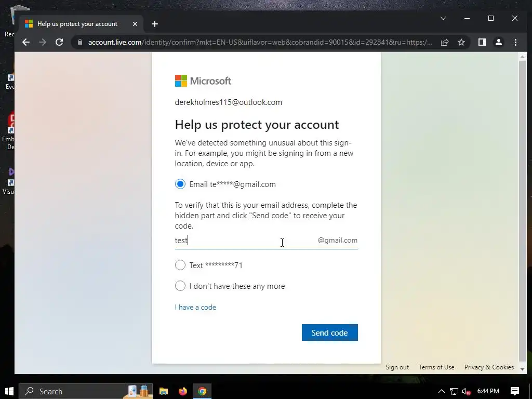Open the notification center icon

point(515,391)
